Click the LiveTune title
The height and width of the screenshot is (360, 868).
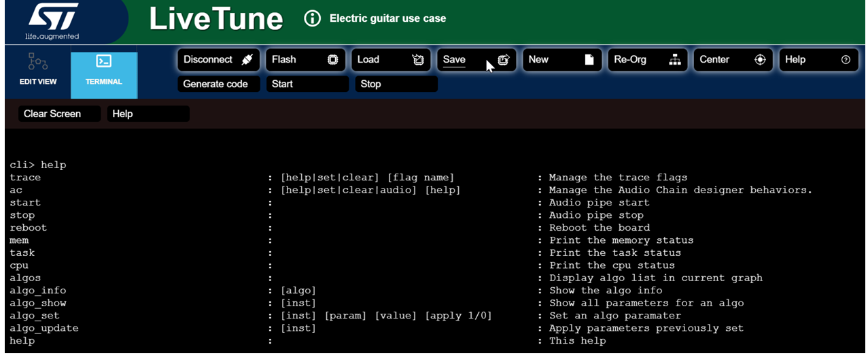click(215, 19)
